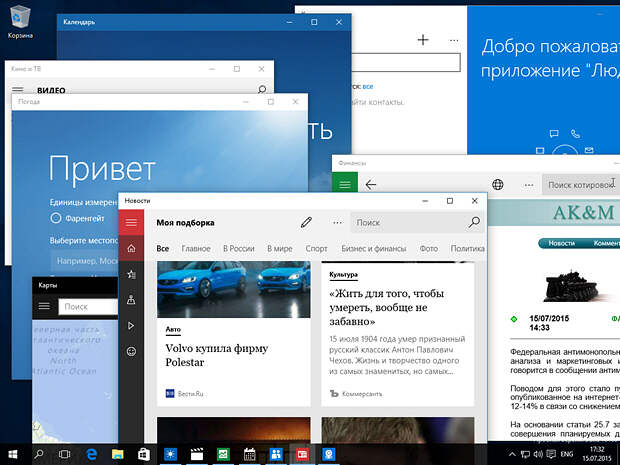Switch to the В мире tab
Image resolution: width=620 pixels, height=465 pixels.
click(280, 248)
